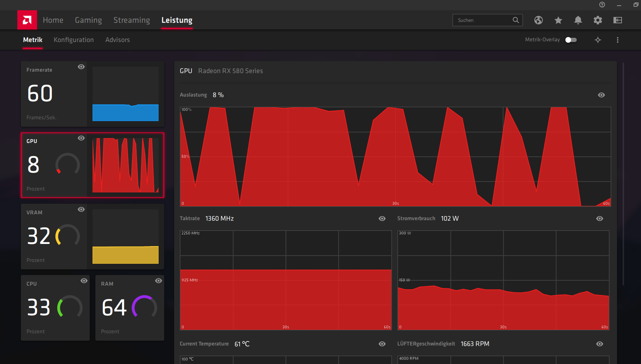Open the Streaming tab
Image resolution: width=641 pixels, height=364 pixels.
coord(132,20)
